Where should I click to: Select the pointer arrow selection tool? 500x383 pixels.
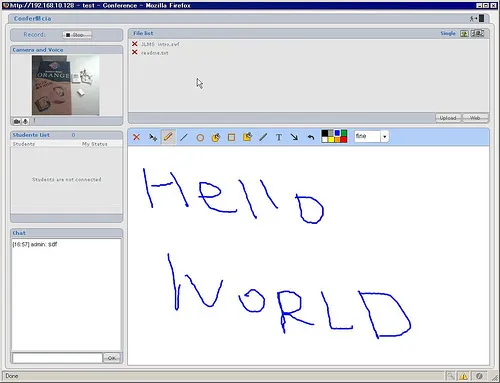(x=153, y=137)
